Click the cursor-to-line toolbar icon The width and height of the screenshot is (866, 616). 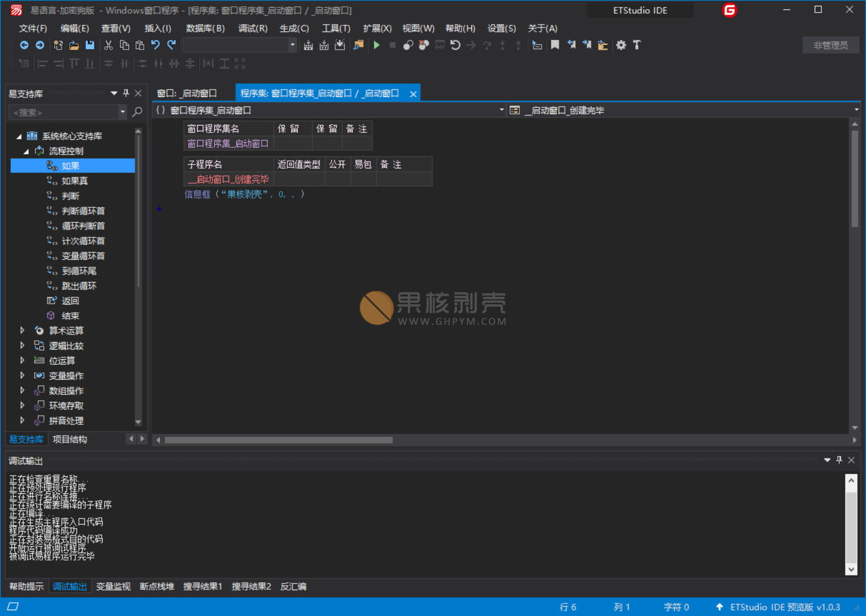pos(537,45)
